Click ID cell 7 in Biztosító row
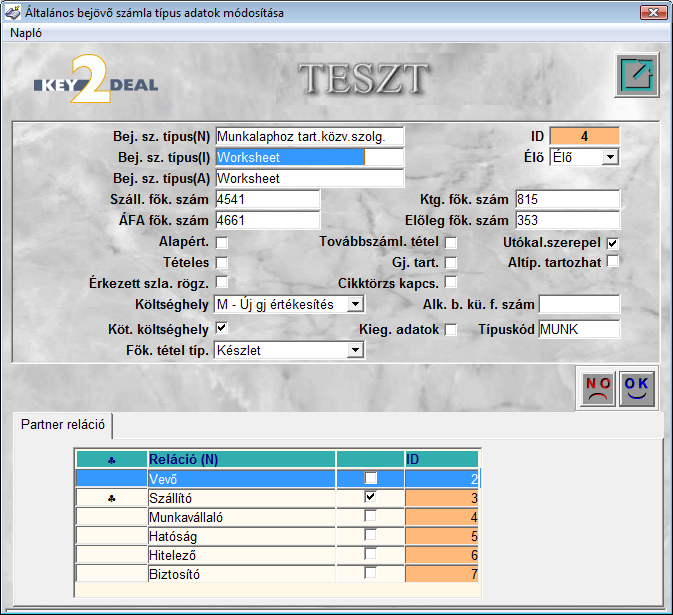Viewport: 673px width, 615px height. [442, 574]
